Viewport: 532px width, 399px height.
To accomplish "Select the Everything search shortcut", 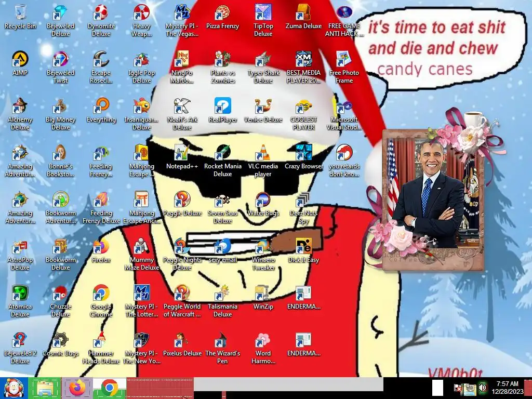I will pyautogui.click(x=101, y=110).
